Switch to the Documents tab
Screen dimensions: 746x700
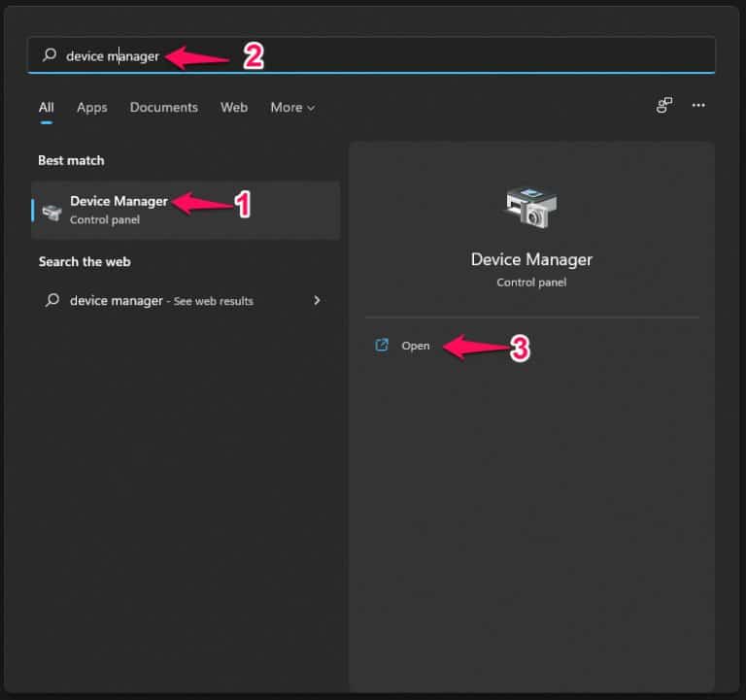[x=163, y=108]
